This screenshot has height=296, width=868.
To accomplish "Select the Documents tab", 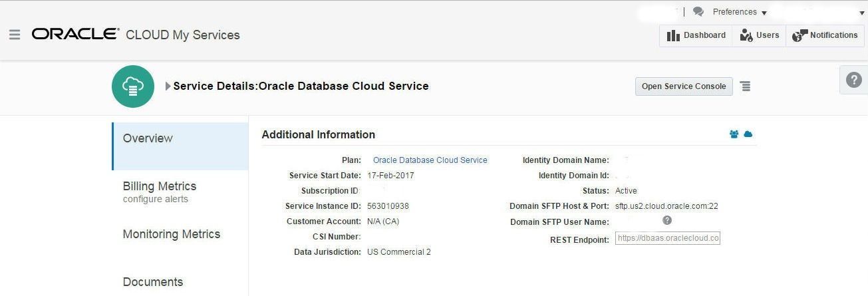I will click(x=153, y=282).
